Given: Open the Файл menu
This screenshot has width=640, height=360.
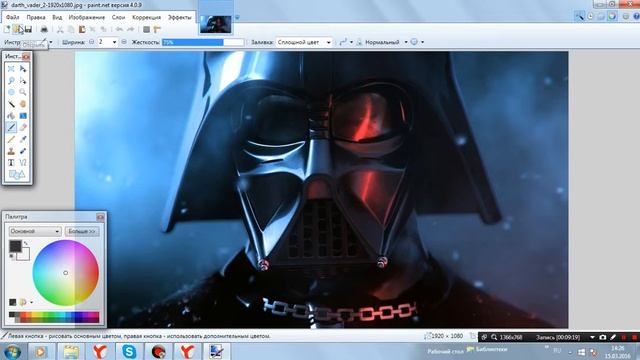Looking at the screenshot, I should 13,18.
